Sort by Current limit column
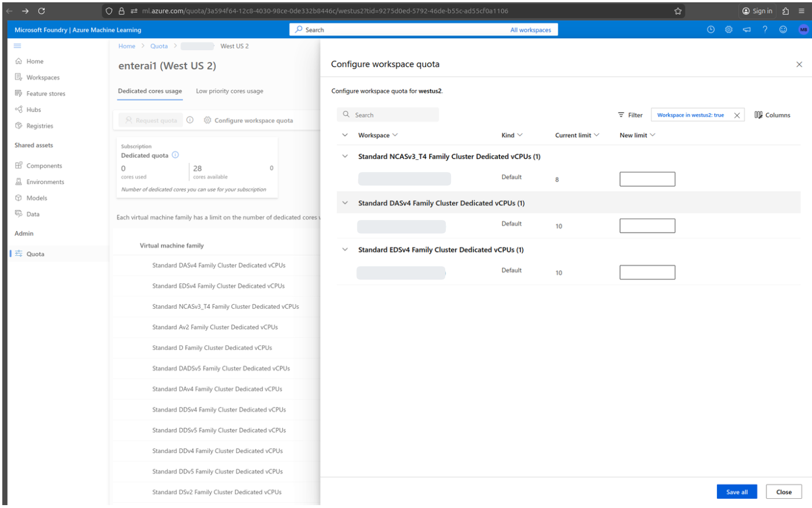The image size is (812, 508). (x=577, y=135)
